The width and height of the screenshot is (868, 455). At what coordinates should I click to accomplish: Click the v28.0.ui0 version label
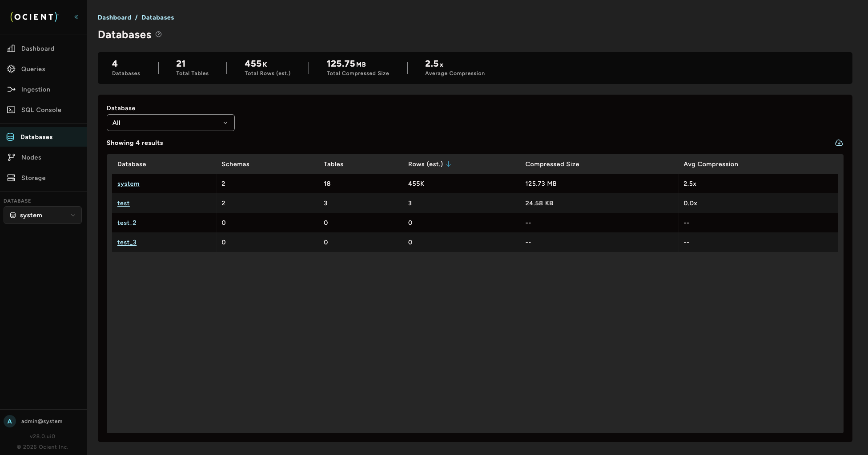click(43, 436)
